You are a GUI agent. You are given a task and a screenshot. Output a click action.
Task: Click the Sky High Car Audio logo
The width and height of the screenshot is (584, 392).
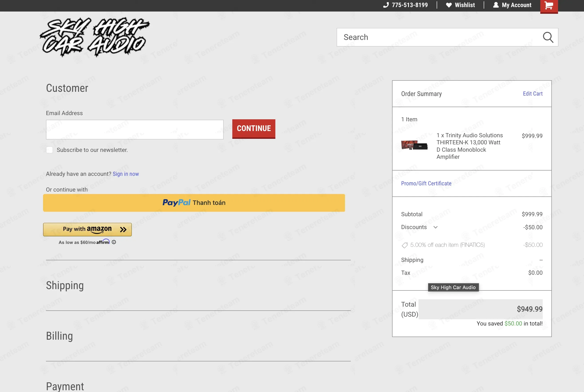[x=95, y=37]
